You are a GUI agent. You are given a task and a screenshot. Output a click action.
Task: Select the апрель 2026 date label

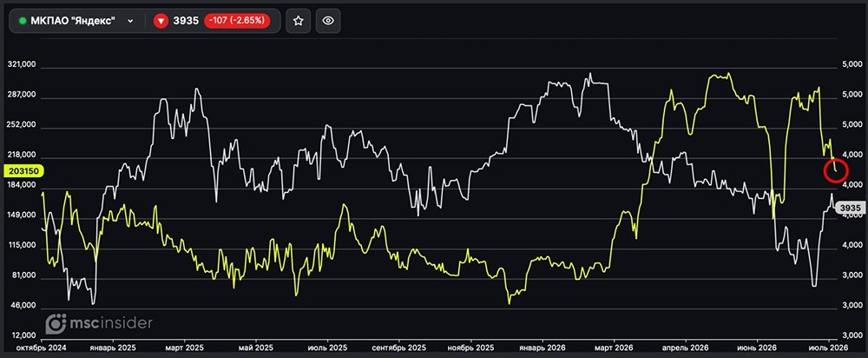coord(686,348)
